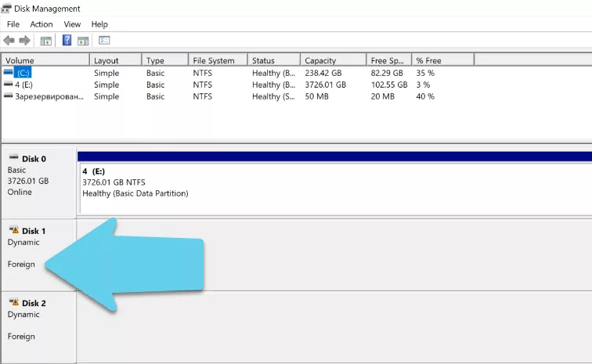592x364 pixels.
Task: Open the Help menu
Action: tap(99, 24)
